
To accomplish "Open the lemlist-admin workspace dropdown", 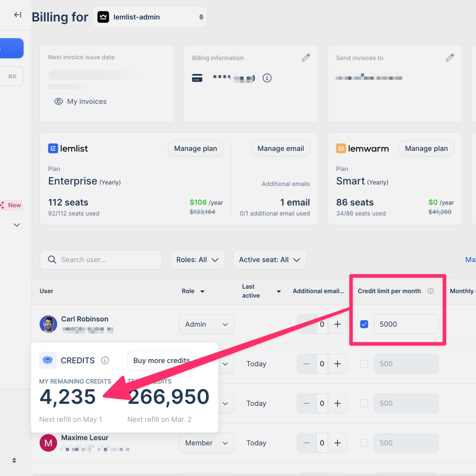I will tap(150, 17).
